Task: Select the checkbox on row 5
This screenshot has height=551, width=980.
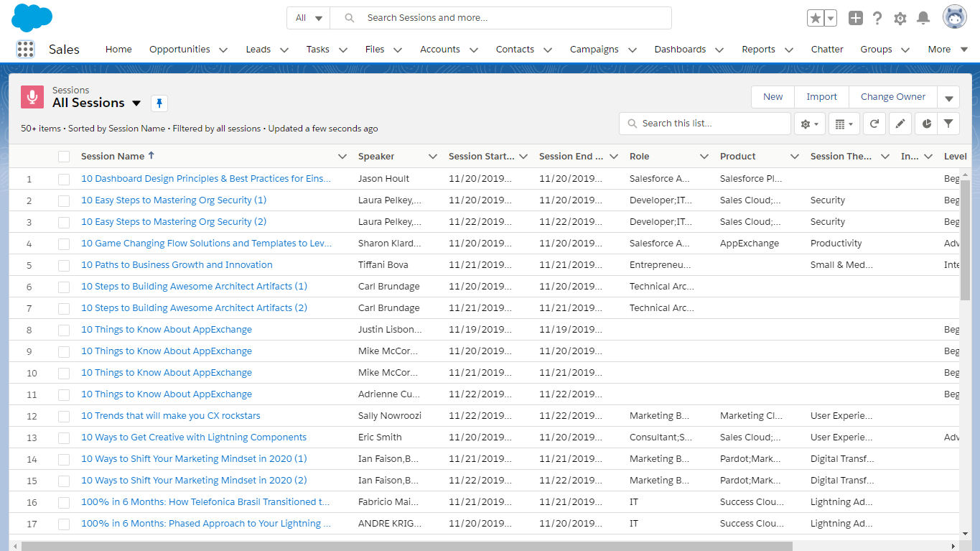Action: pyautogui.click(x=64, y=264)
